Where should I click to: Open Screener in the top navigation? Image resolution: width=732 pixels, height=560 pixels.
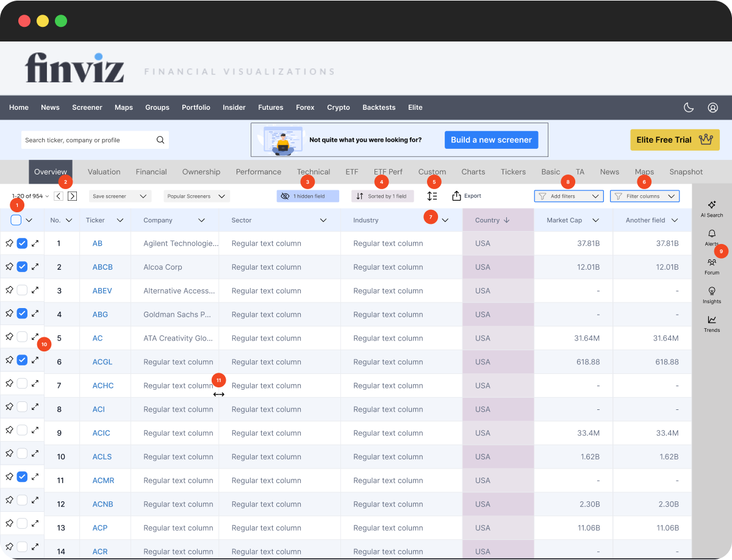[87, 107]
